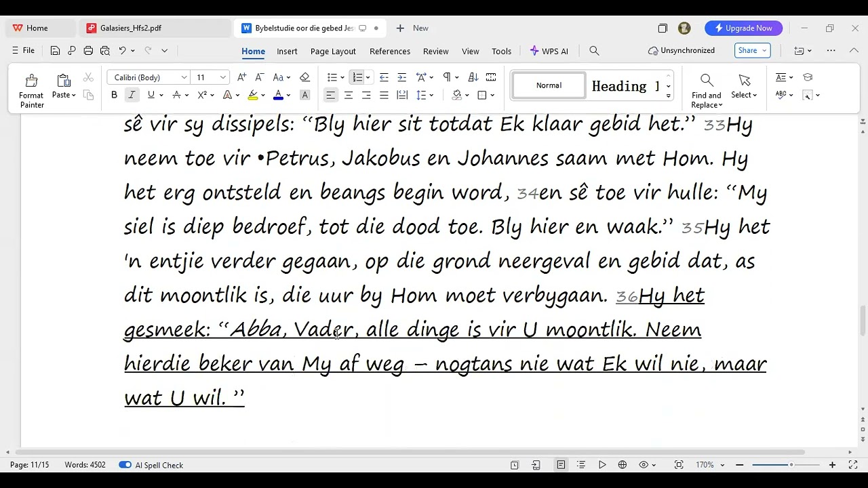Click the Print icon
The height and width of the screenshot is (488, 868).
(x=88, y=51)
